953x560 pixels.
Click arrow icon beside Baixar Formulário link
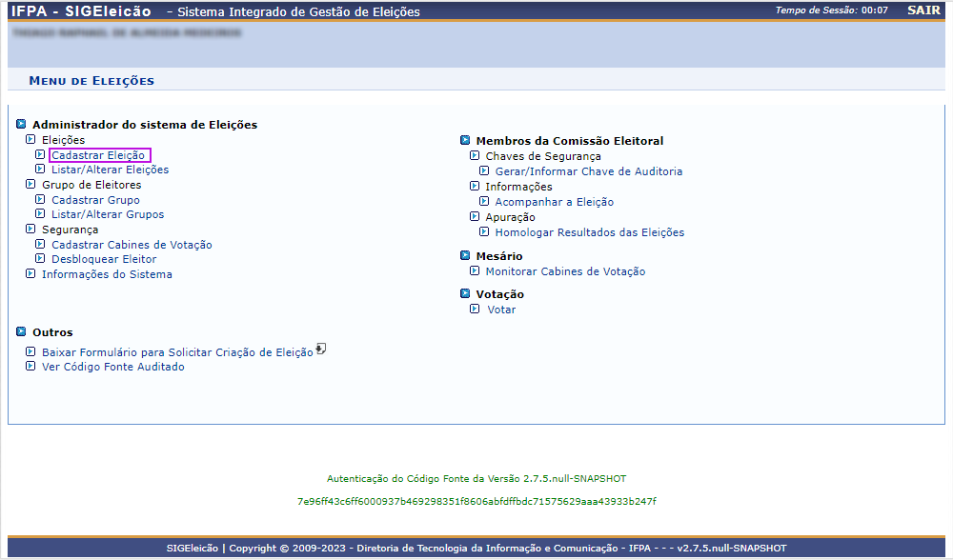(30, 351)
